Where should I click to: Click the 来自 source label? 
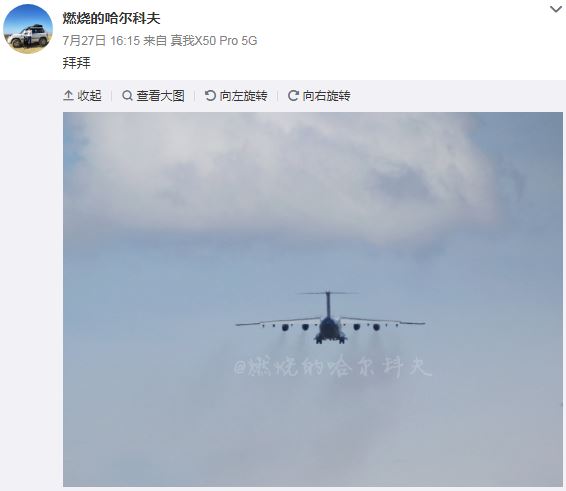click(155, 40)
